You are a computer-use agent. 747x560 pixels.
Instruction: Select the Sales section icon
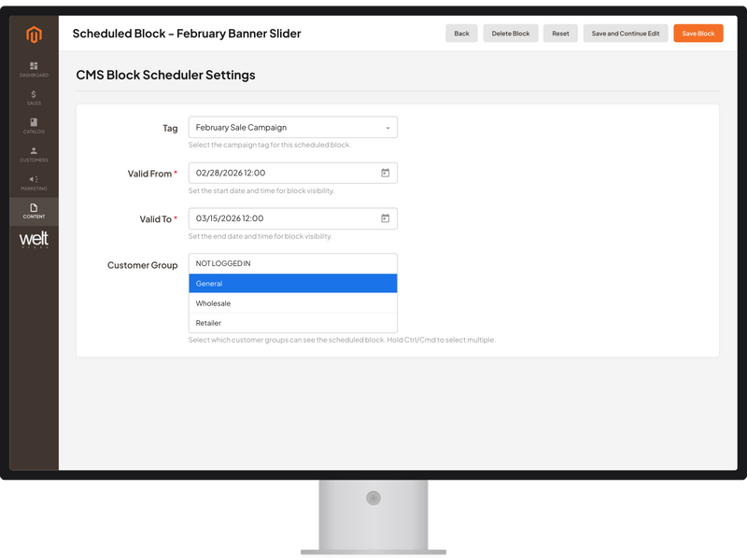point(35,96)
